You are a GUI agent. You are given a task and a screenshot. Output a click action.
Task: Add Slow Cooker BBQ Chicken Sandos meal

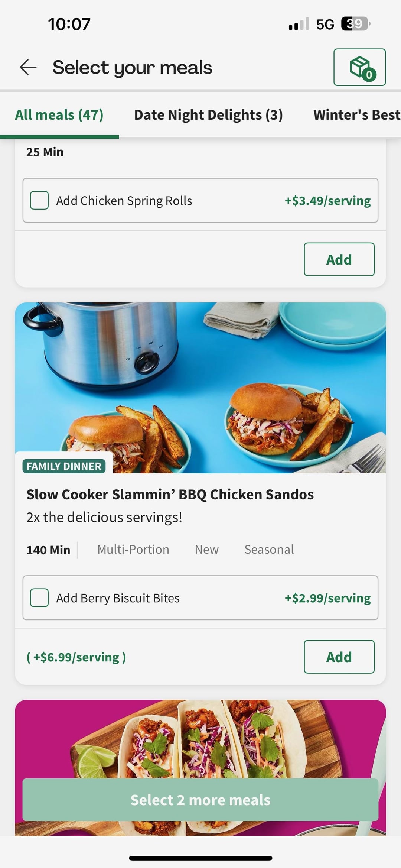coord(339,657)
